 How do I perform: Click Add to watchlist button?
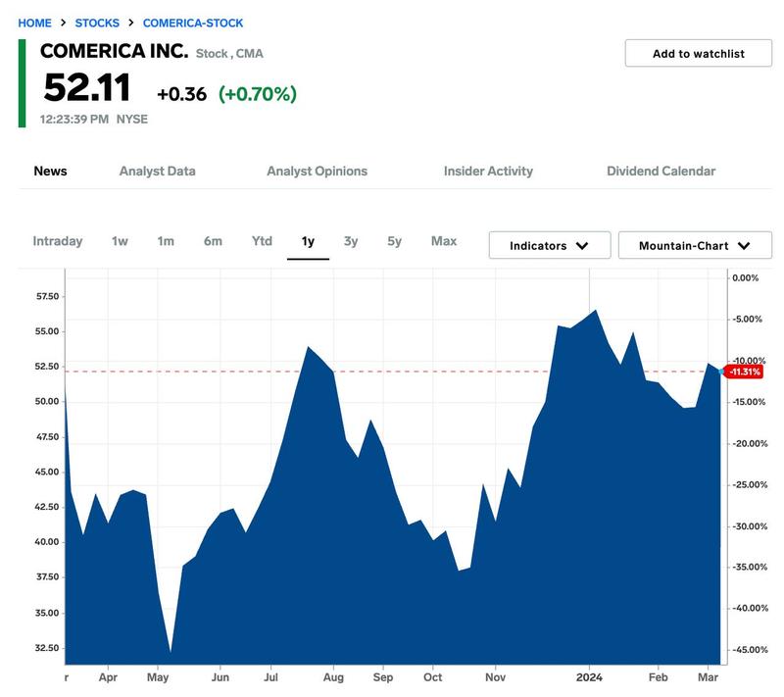[x=698, y=54]
